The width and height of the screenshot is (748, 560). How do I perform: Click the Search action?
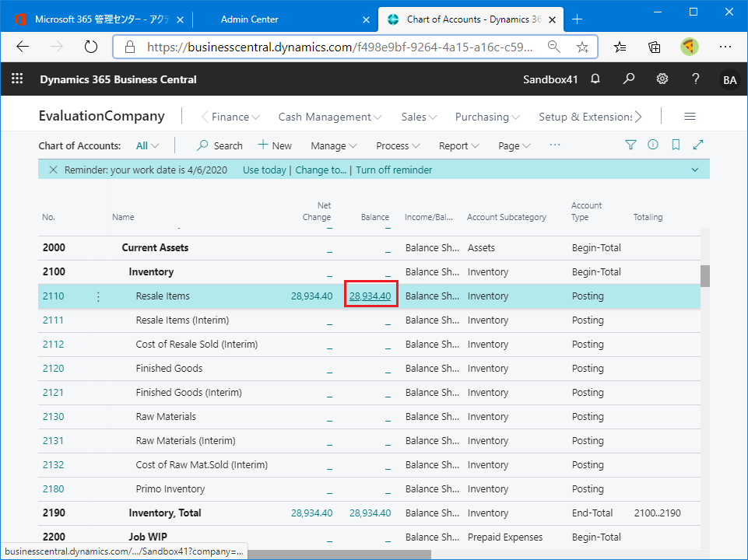(219, 146)
